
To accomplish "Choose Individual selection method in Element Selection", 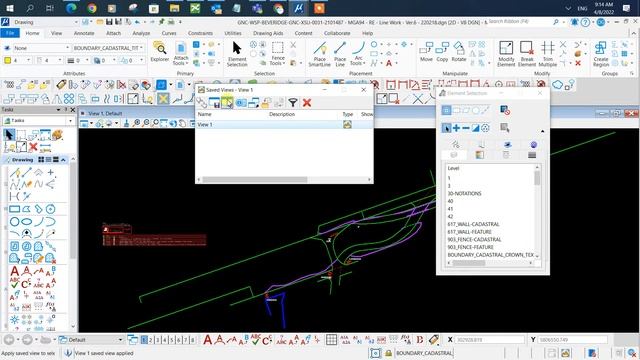I will 446,110.
